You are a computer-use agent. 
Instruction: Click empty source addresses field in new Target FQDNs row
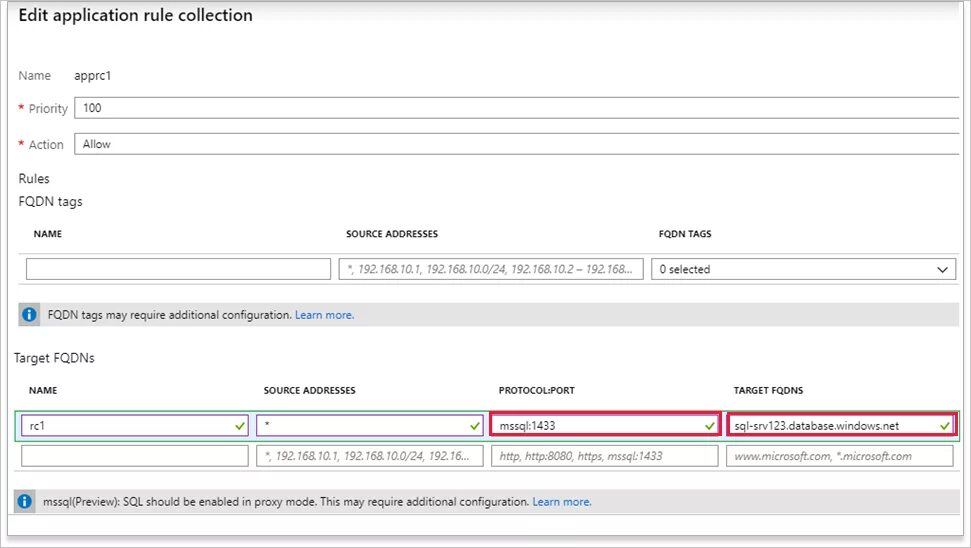click(x=370, y=456)
